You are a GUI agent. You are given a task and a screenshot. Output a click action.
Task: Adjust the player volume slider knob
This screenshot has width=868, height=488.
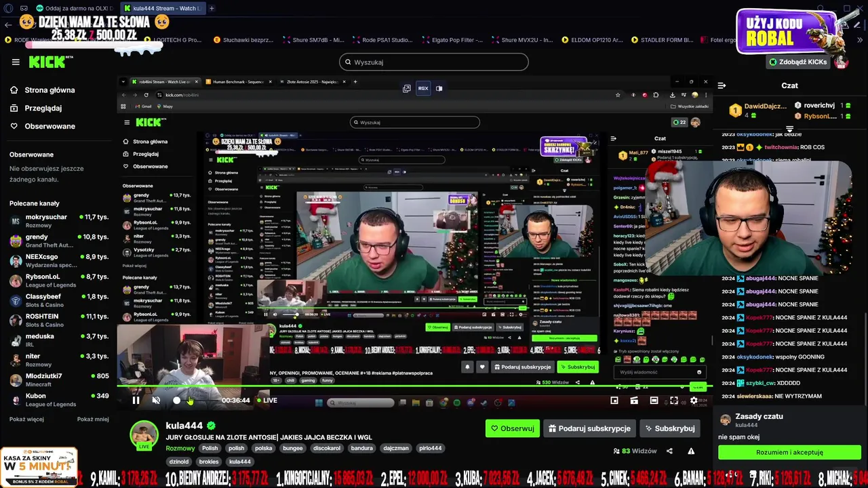tap(176, 401)
